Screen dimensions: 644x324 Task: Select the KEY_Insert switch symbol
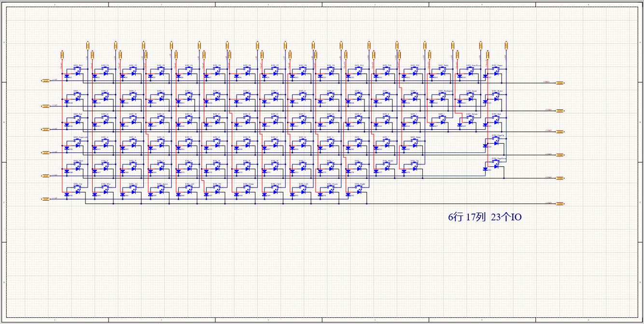point(470,94)
